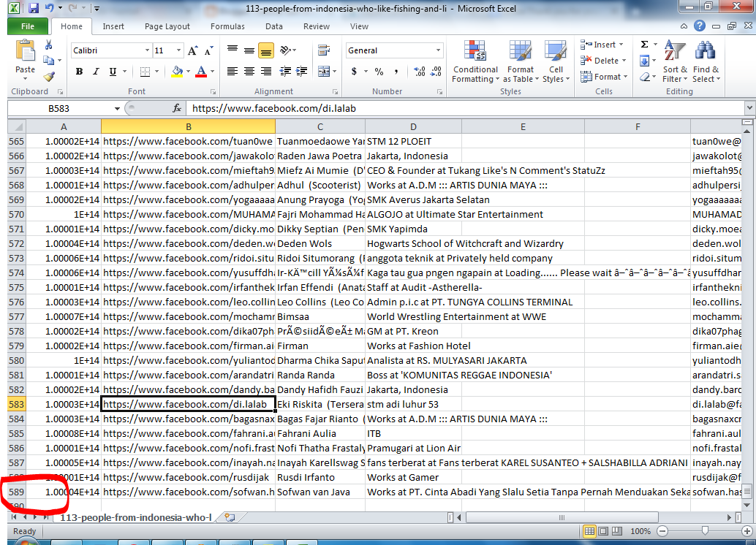Decrease font size with Shrink Font icon

coord(208,50)
